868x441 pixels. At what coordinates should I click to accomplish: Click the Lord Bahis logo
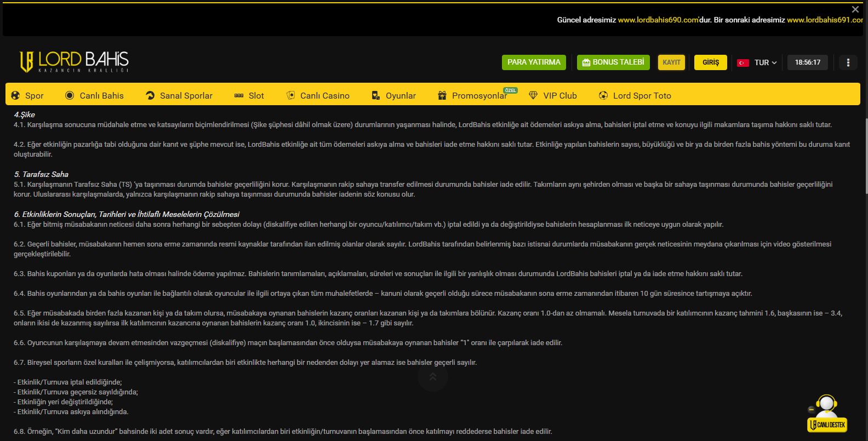74,62
